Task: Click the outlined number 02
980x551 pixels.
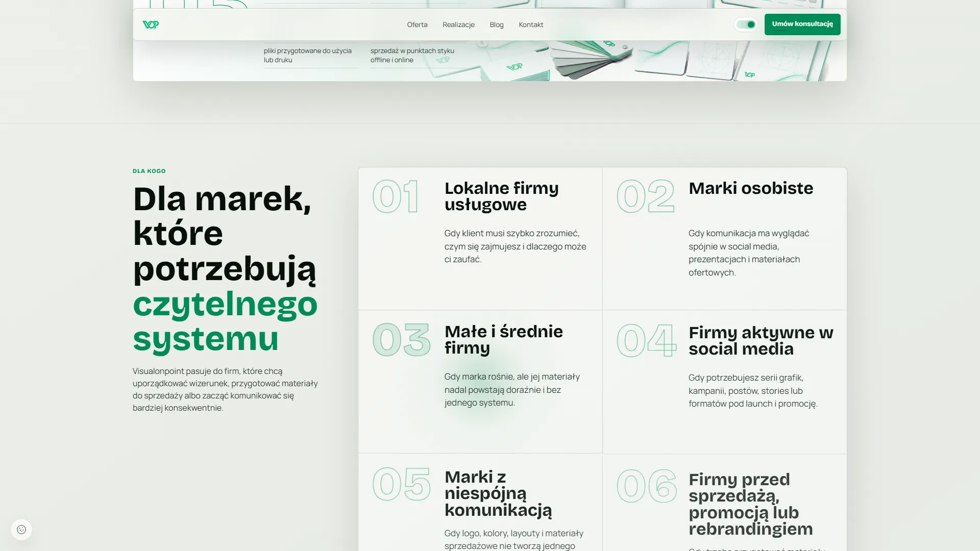Action: [x=646, y=196]
